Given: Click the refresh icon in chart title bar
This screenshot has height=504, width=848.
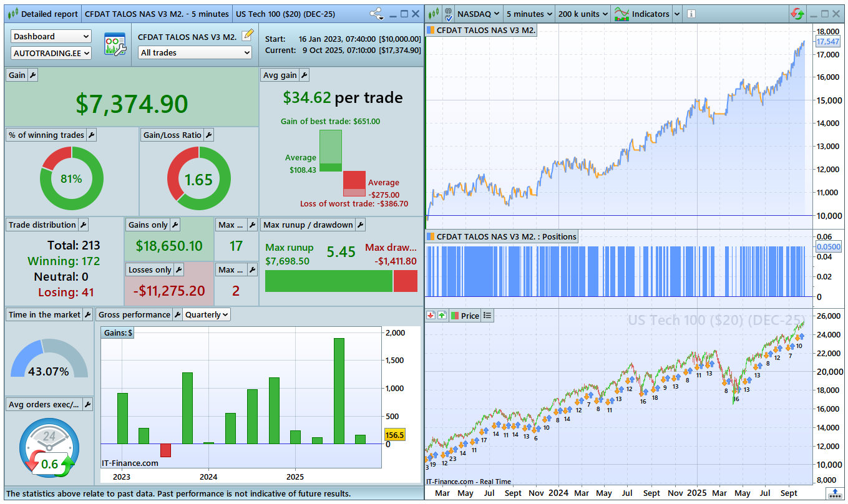Looking at the screenshot, I should [x=797, y=14].
